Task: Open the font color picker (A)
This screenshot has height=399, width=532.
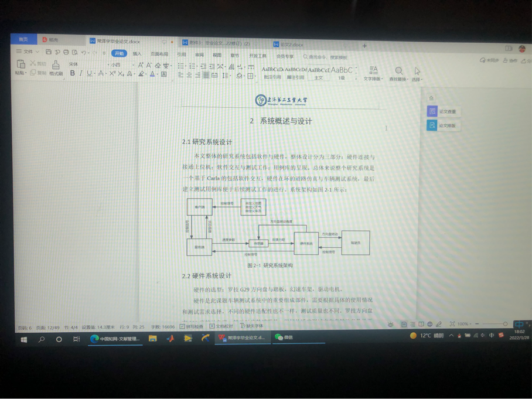Action: pos(152,74)
